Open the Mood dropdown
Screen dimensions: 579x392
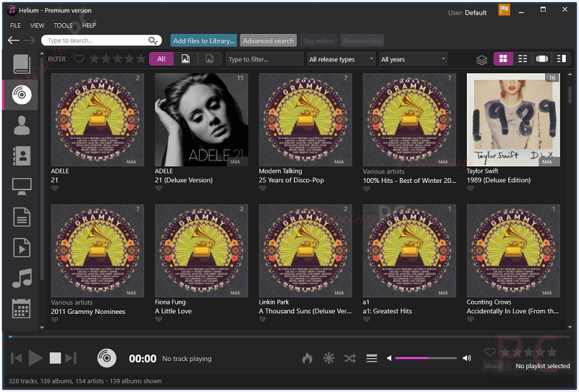497,366
